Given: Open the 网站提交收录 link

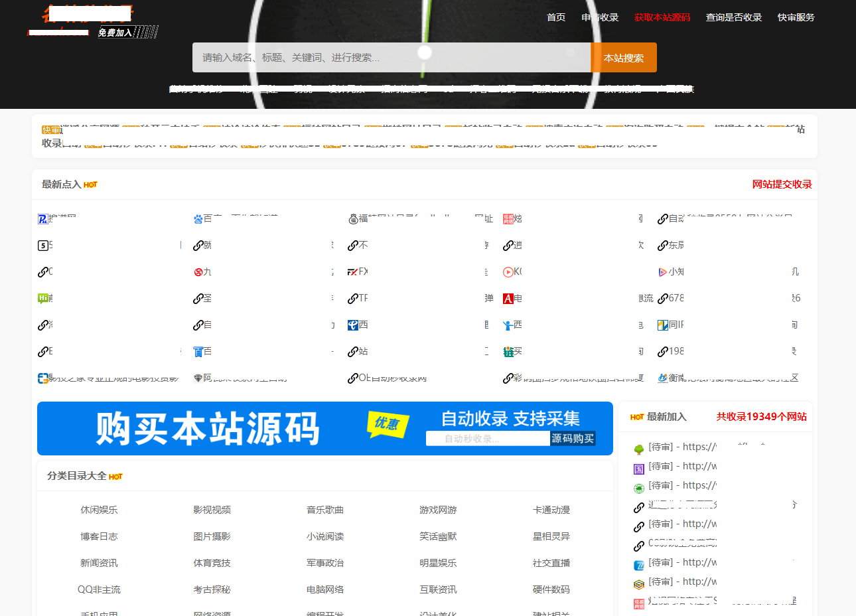Looking at the screenshot, I should pyautogui.click(x=782, y=185).
